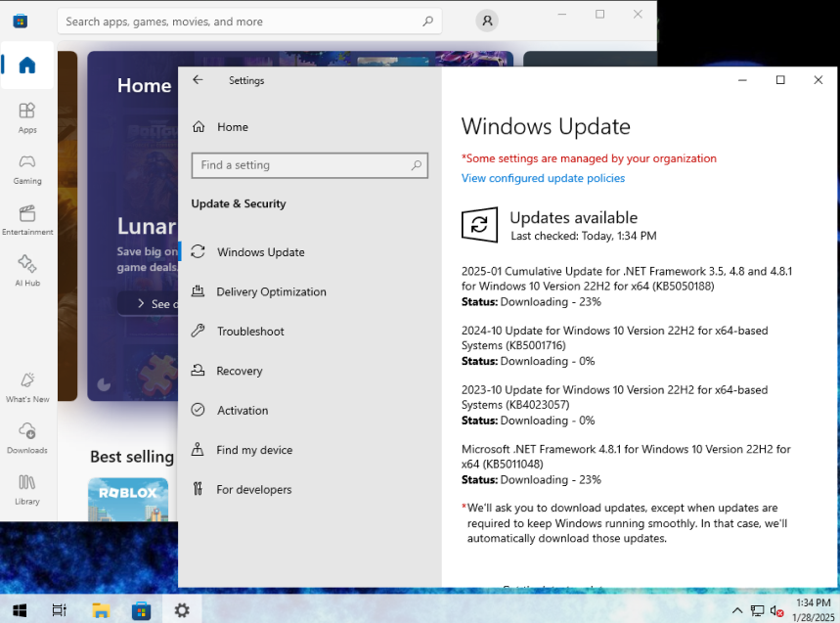Screen dimensions: 840x623
Task: Open Library in Microsoft Store
Action: [x=27, y=490]
